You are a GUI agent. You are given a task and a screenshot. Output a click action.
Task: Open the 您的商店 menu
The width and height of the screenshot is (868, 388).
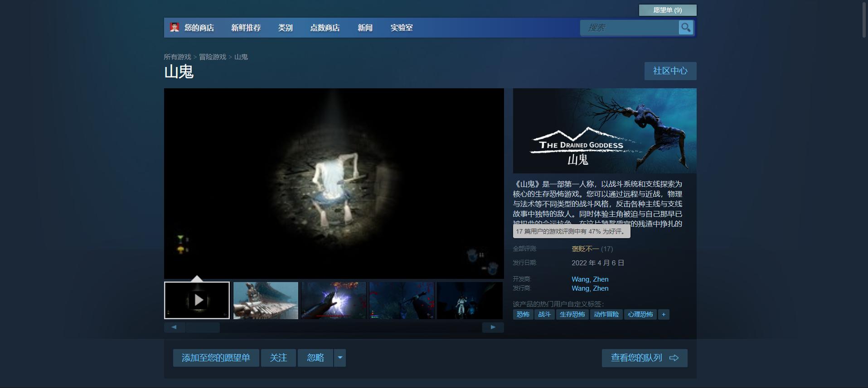(x=199, y=28)
